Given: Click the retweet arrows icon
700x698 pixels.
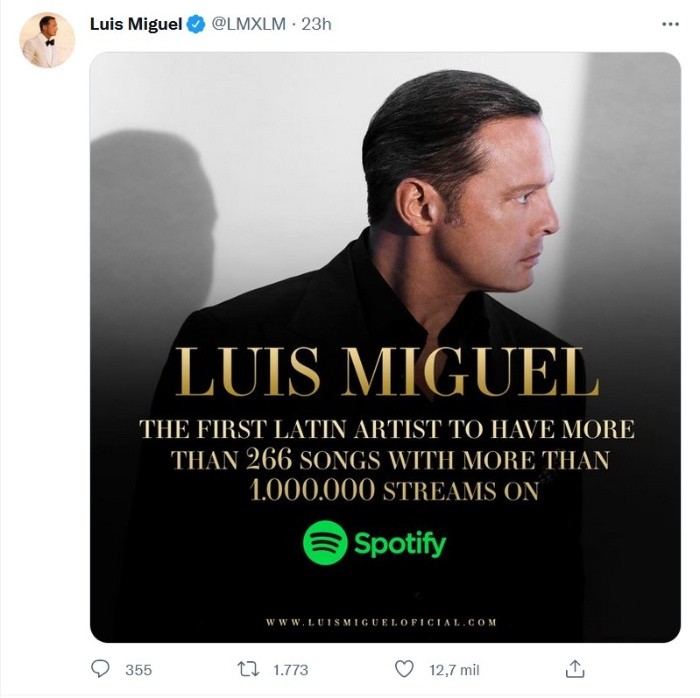Looking at the screenshot, I should [x=245, y=669].
